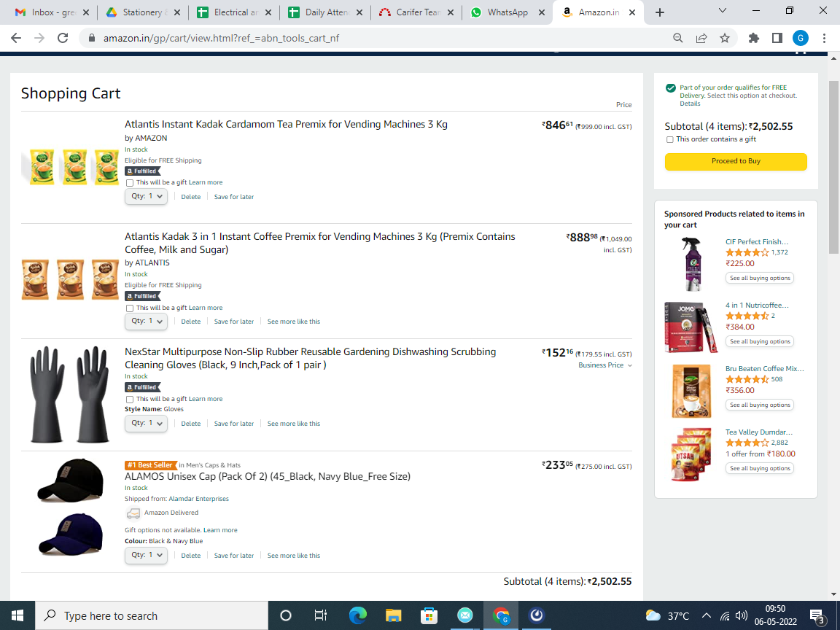This screenshot has height=630, width=840.
Task: Open Qty dropdown for Cardamom Tea Premix
Action: click(x=147, y=197)
